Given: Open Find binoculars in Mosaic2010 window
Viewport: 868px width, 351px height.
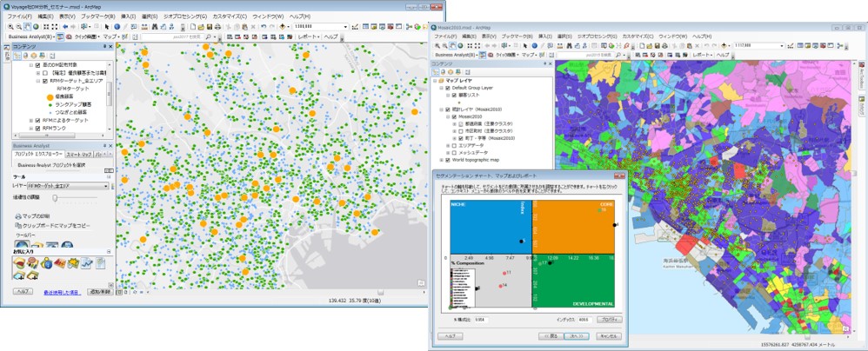Looking at the screenshot, I should click(569, 46).
